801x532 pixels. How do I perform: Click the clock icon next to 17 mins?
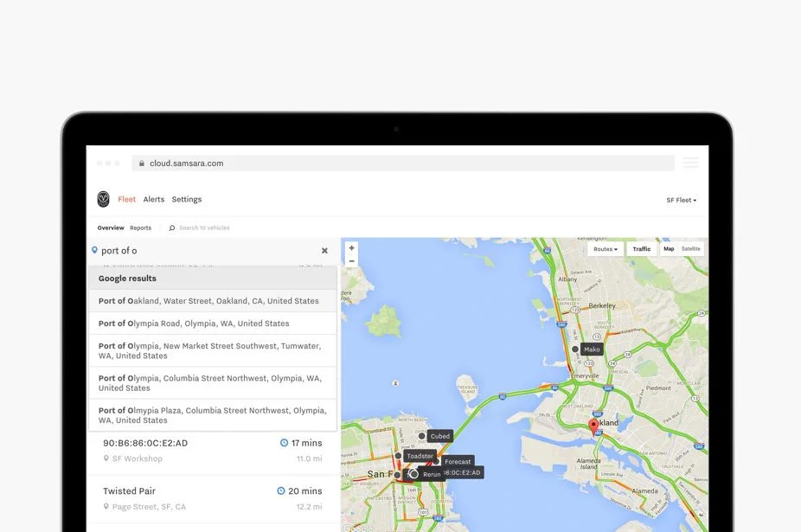click(284, 443)
